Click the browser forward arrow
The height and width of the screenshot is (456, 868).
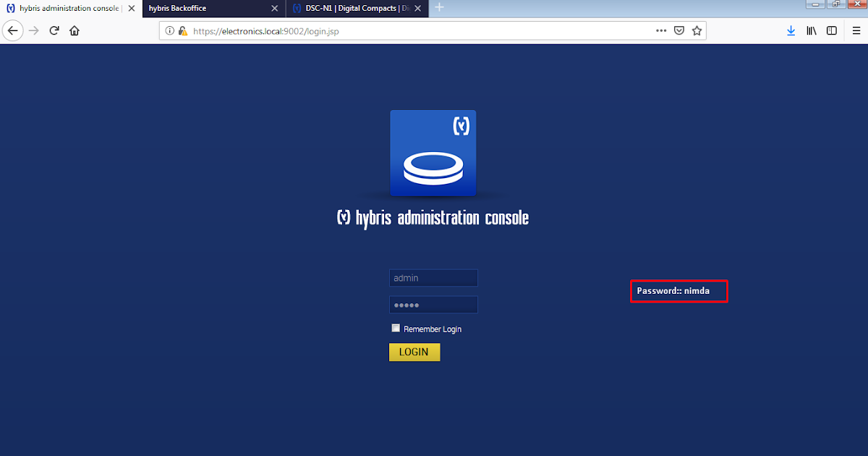(x=33, y=30)
